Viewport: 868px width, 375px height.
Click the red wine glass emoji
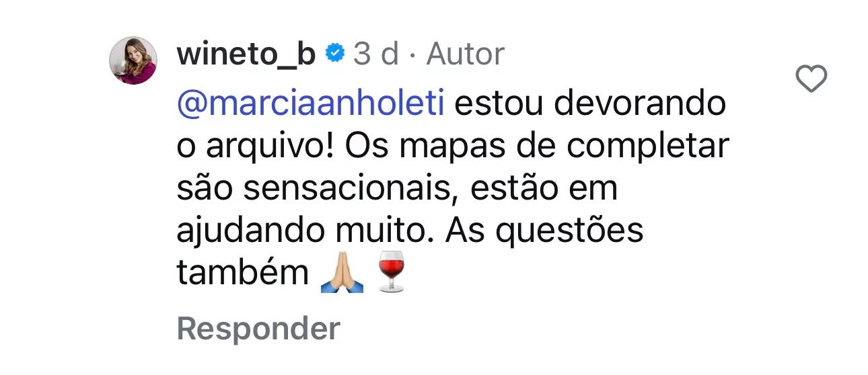pyautogui.click(x=391, y=272)
